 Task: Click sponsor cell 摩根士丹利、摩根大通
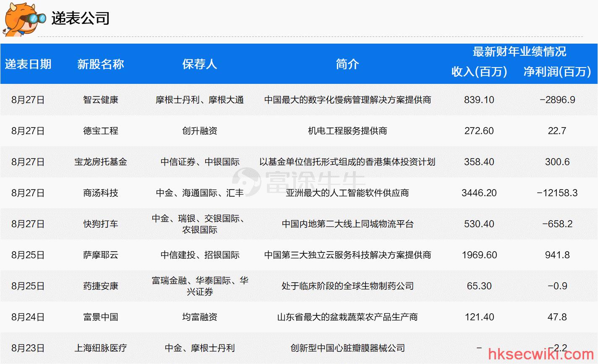tap(200, 100)
